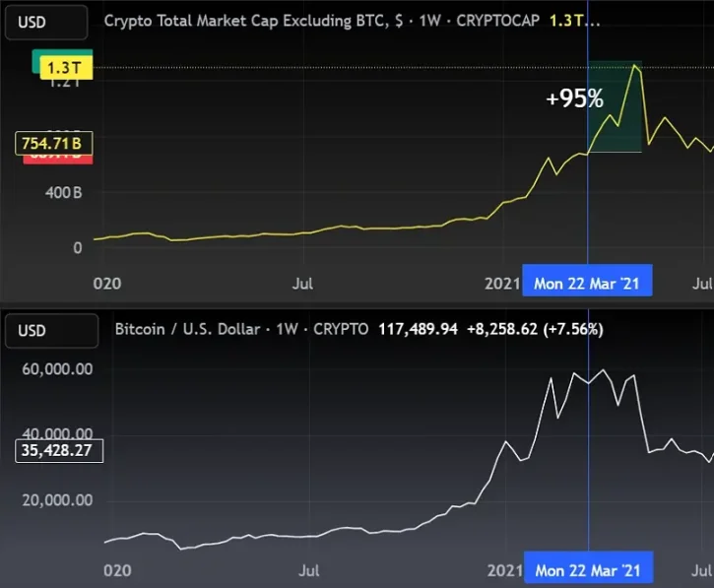Select the 35,428.27 crosshair price label
This screenshot has height=588, width=714.
coord(59,450)
